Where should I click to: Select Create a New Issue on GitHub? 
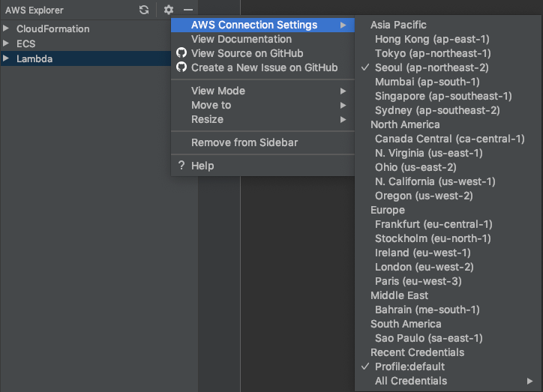pyautogui.click(x=262, y=67)
